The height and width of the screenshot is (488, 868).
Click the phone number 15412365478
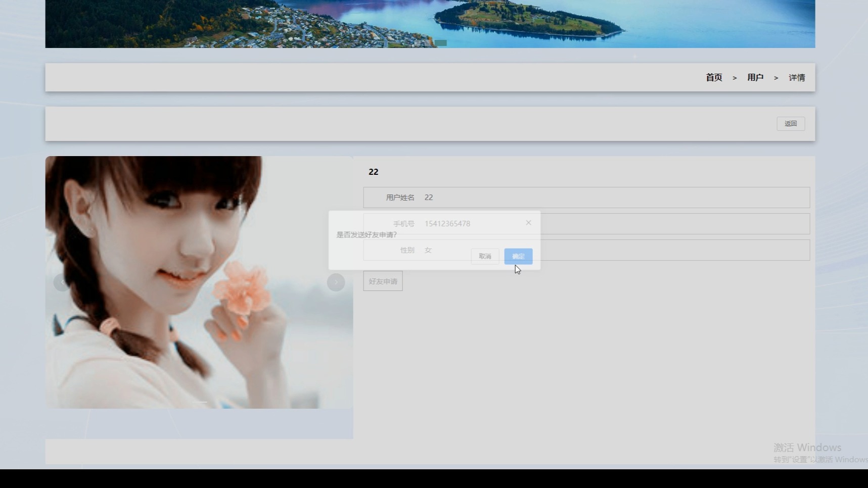(x=447, y=224)
